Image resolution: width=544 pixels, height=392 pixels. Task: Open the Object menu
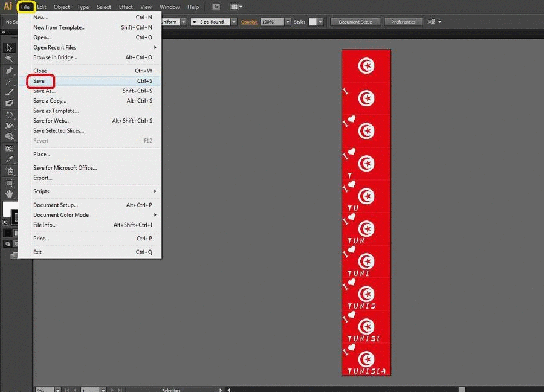click(x=62, y=7)
